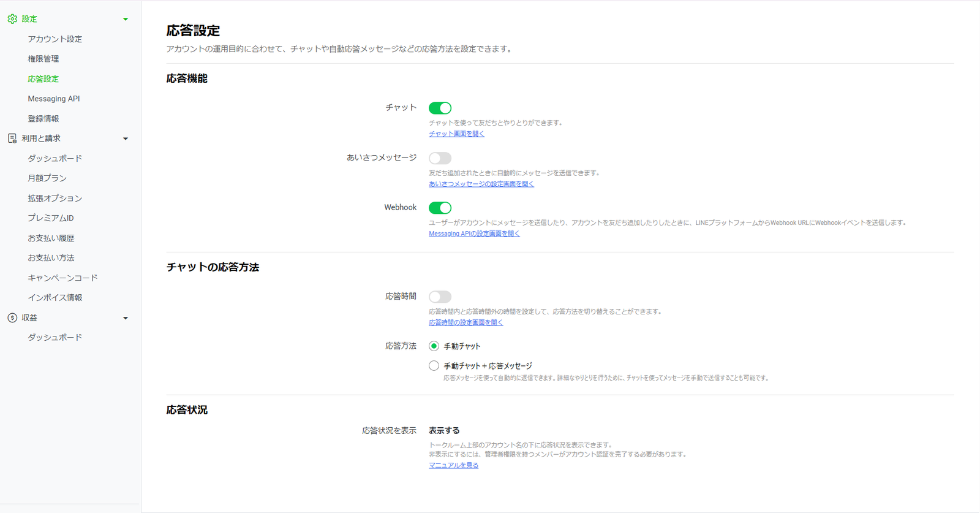Go to 権限管理 page

pos(43,59)
